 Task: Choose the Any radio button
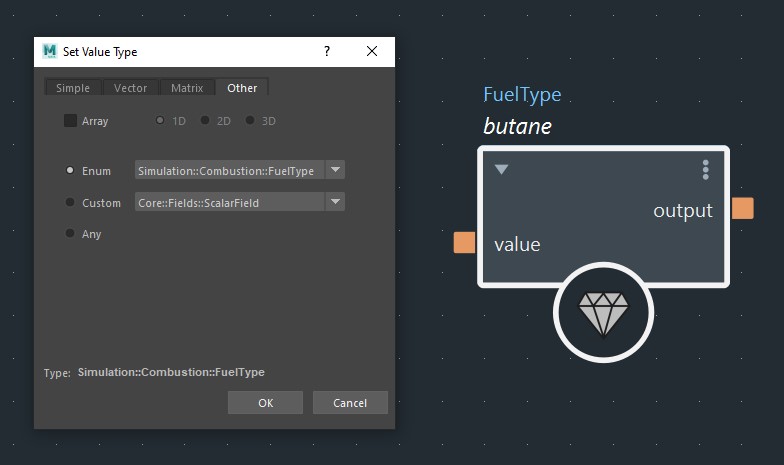(x=70, y=234)
